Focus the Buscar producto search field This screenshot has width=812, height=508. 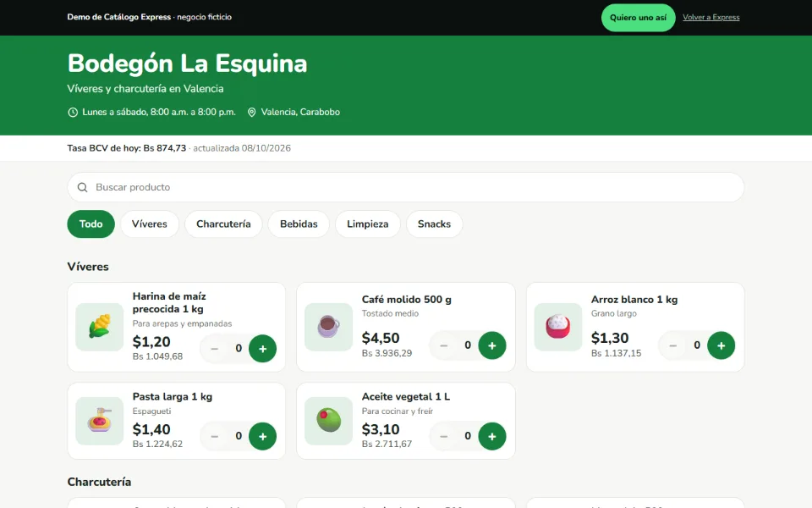pyautogui.click(x=405, y=187)
